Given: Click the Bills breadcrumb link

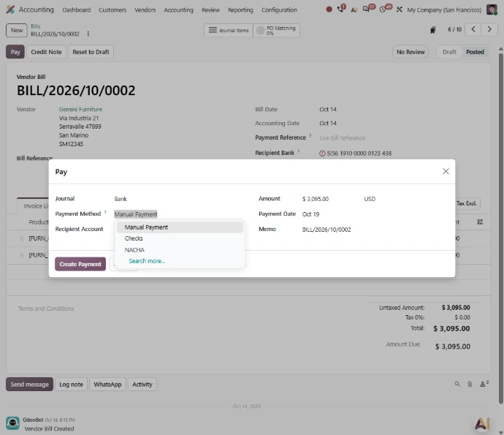Looking at the screenshot, I should 35,26.
